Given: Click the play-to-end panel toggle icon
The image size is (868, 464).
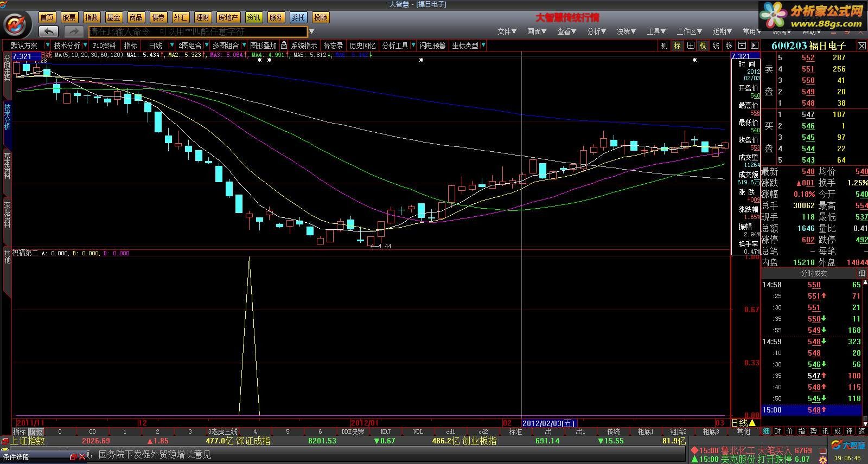Looking at the screenshot, I should 754,46.
